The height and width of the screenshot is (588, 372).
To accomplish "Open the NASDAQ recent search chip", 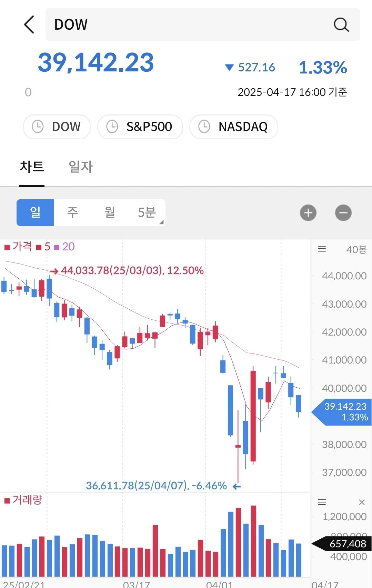I will click(234, 127).
